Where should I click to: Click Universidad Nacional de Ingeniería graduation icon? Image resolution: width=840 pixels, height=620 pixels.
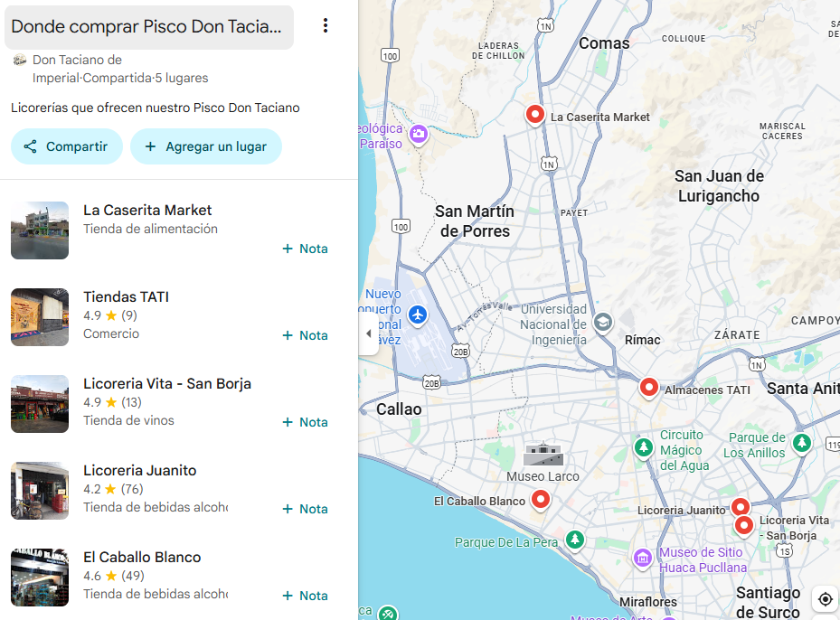pos(603,323)
